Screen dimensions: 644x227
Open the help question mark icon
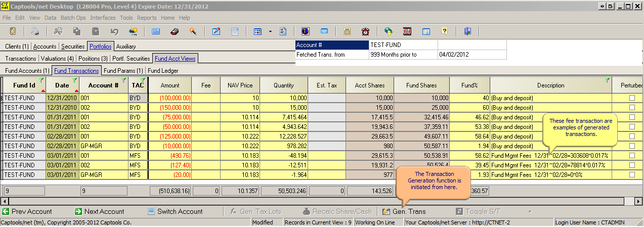[x=444, y=31]
